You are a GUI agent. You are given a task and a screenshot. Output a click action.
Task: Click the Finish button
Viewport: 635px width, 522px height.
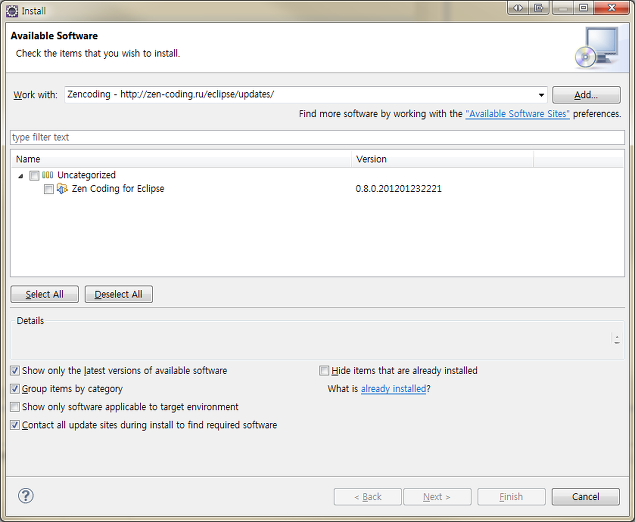tap(511, 496)
